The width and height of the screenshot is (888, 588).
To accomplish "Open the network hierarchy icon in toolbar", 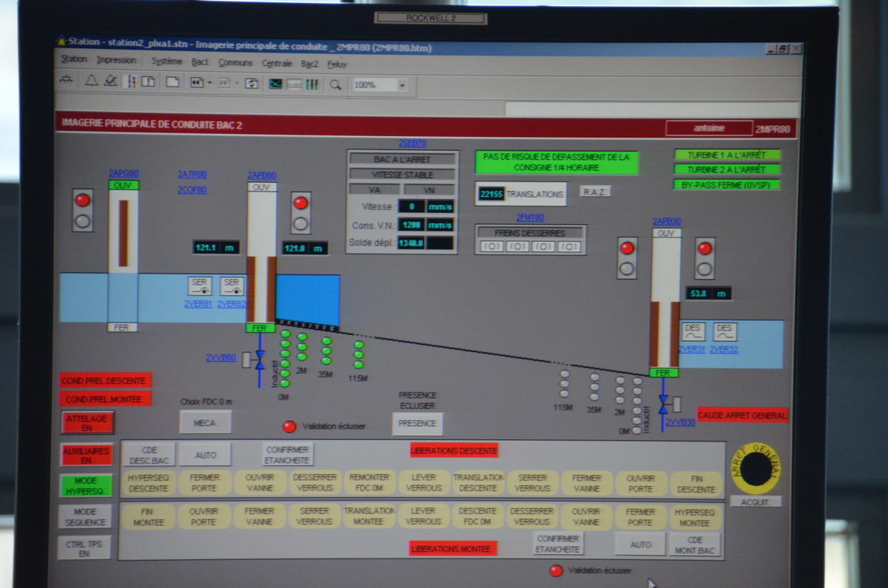I will (67, 81).
